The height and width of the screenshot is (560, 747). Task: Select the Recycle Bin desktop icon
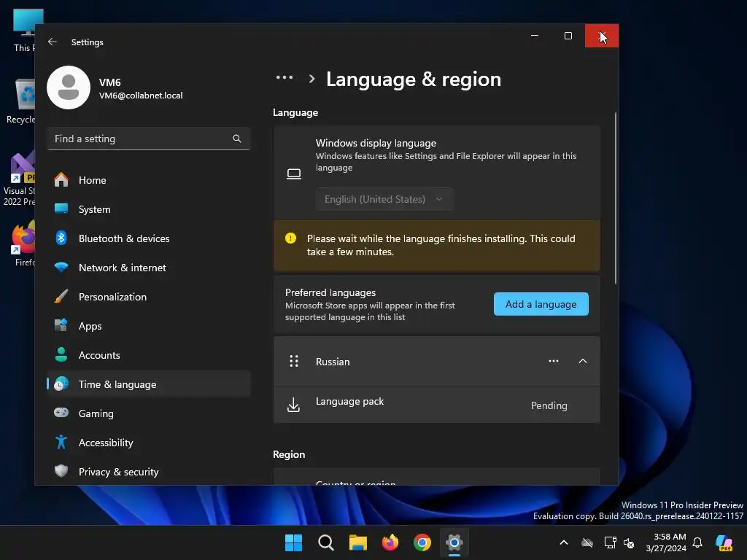(20, 101)
